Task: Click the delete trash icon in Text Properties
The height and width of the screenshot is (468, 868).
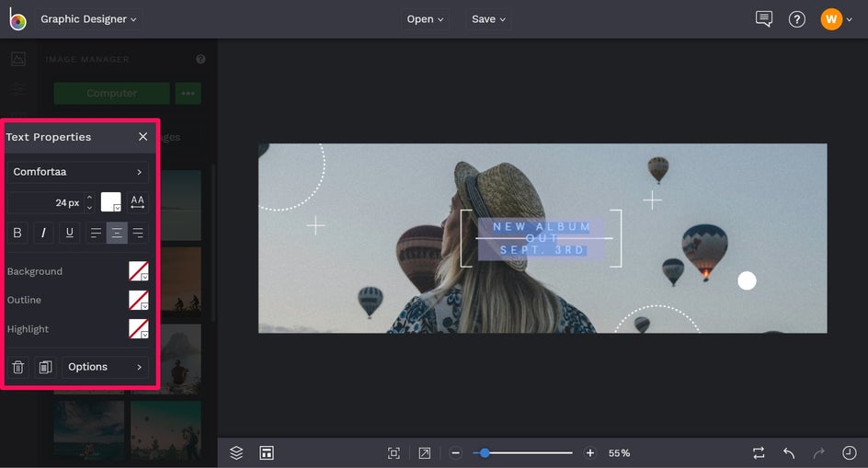Action: (x=17, y=367)
